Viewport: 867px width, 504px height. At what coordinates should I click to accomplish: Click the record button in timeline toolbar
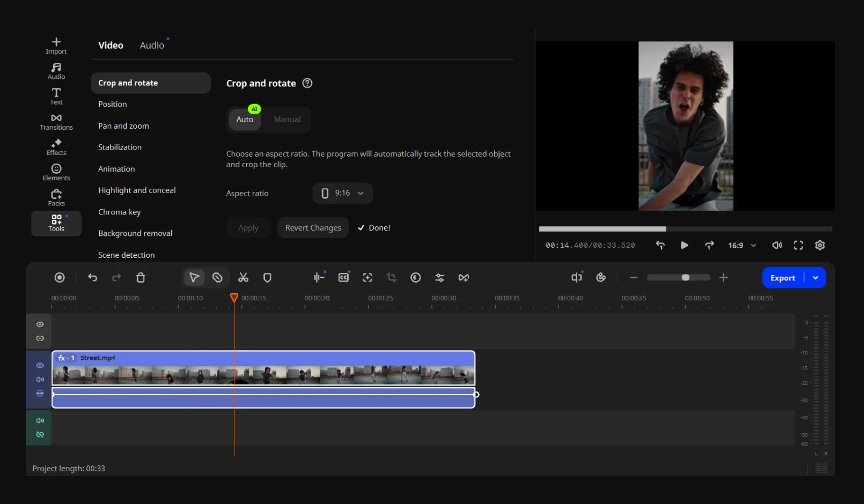pos(60,278)
